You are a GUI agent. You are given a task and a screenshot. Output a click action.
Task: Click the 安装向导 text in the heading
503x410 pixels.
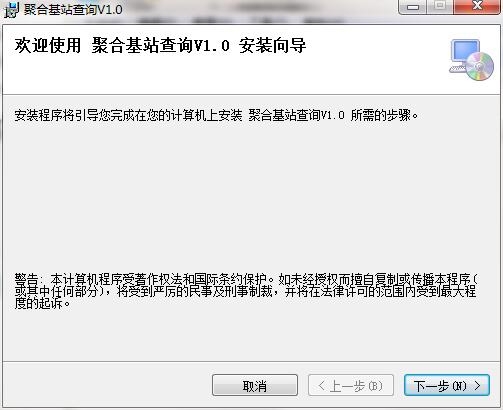point(273,46)
